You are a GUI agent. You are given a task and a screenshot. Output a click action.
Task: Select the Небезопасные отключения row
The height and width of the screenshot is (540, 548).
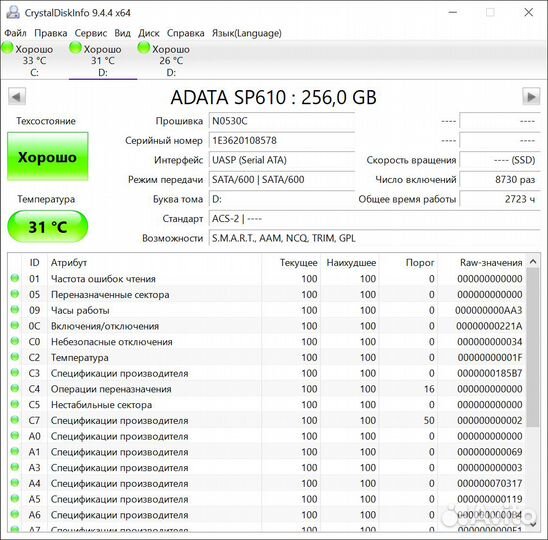click(267, 341)
